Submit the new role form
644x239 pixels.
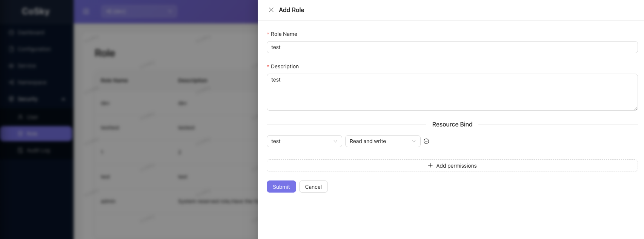(281, 187)
